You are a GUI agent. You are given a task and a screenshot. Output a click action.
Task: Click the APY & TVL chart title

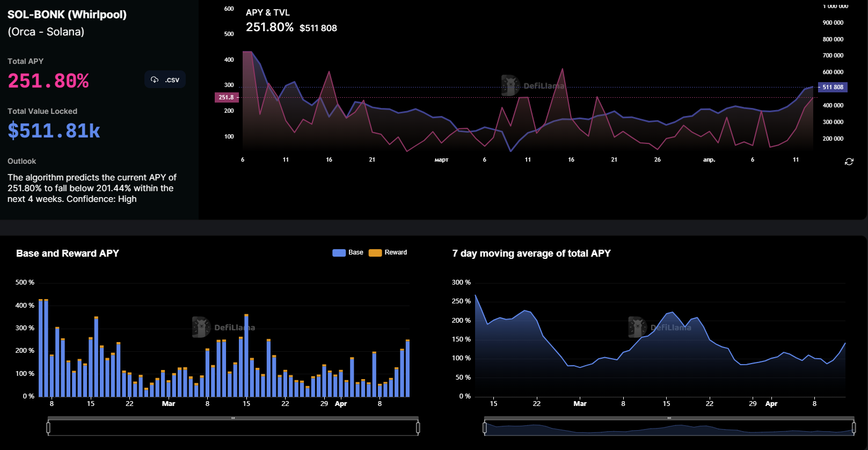(x=268, y=12)
